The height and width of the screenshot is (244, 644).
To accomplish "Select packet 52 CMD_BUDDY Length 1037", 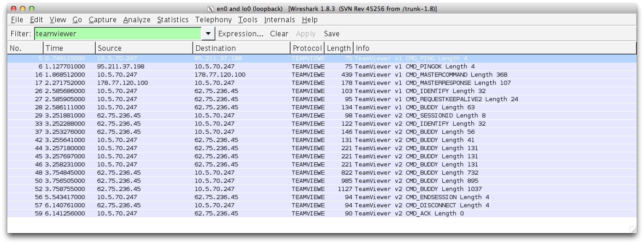I will [x=322, y=189].
